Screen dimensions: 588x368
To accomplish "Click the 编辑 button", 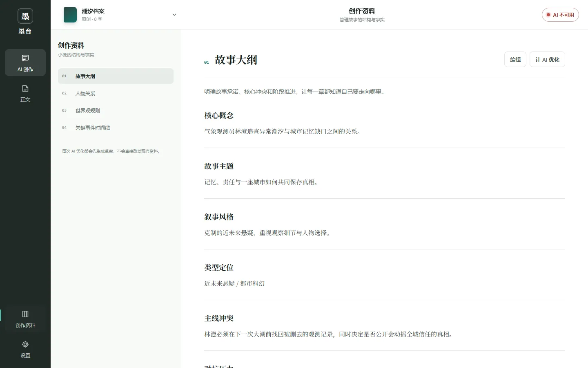I will click(515, 60).
